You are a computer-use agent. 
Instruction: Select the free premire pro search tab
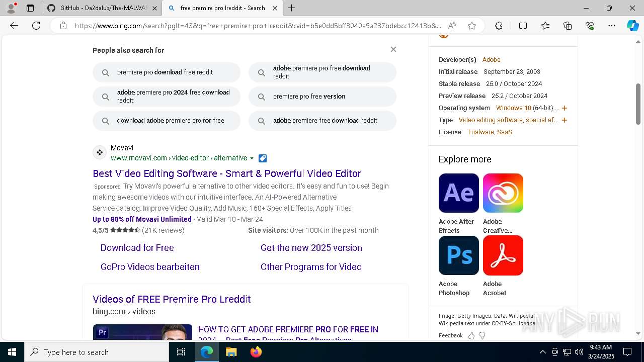222,8
